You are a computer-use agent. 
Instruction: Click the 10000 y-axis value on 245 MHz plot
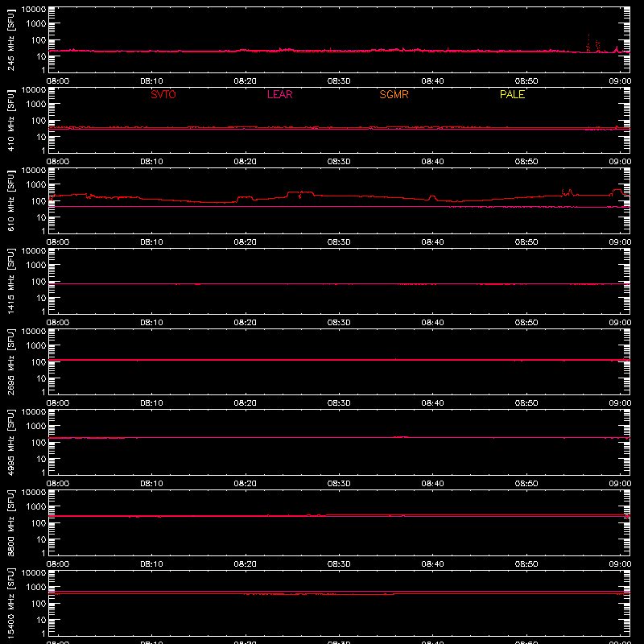(x=34, y=10)
